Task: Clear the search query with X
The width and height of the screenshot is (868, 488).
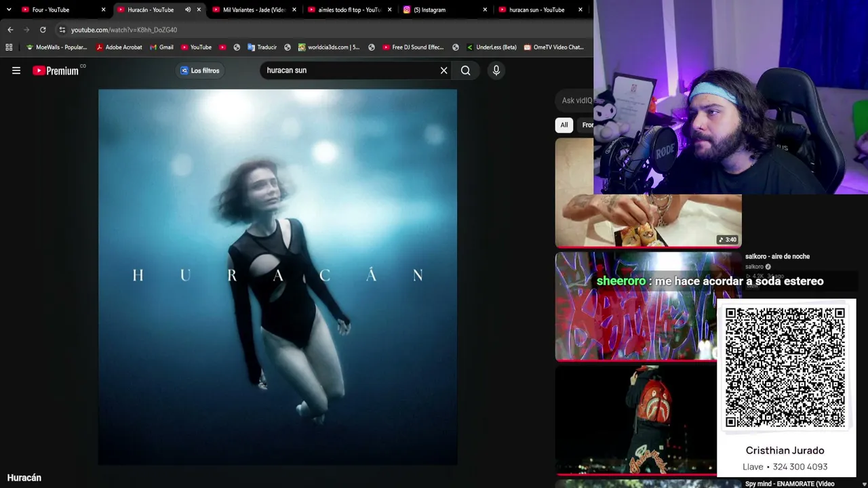Action: [x=444, y=70]
